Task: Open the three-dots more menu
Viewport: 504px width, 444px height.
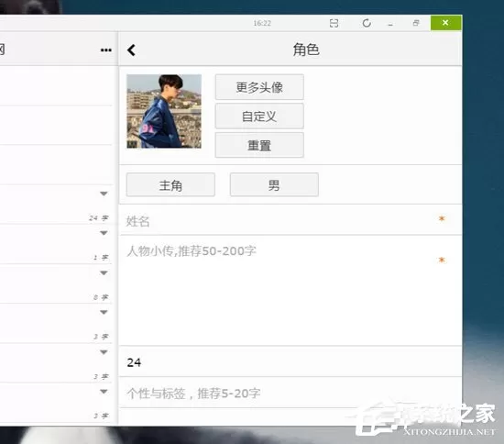Action: click(105, 50)
